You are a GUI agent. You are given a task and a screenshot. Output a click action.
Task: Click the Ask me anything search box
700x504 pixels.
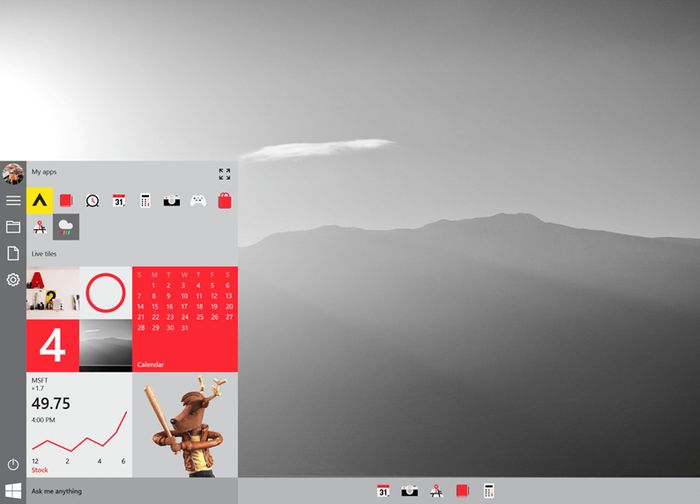coord(132,491)
